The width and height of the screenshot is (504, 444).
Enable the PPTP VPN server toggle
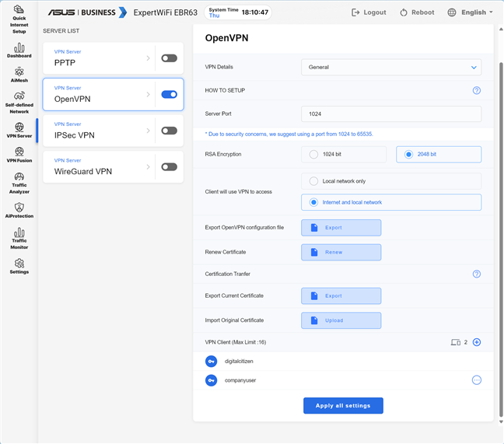click(169, 58)
